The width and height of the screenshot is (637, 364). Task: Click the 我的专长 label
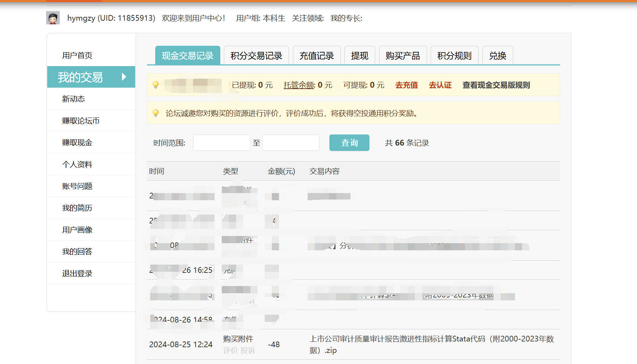click(347, 18)
